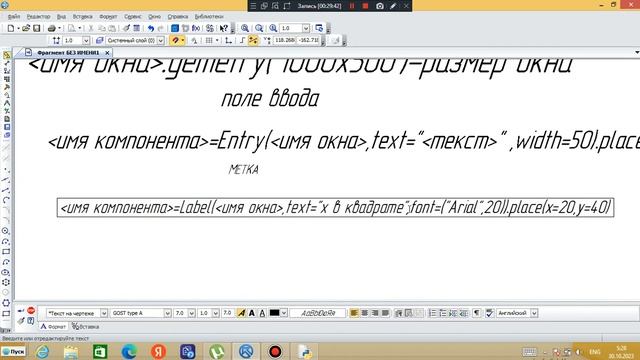The image size is (640, 360).
Task: Click the red stop icon in text panel
Action: click(31, 311)
